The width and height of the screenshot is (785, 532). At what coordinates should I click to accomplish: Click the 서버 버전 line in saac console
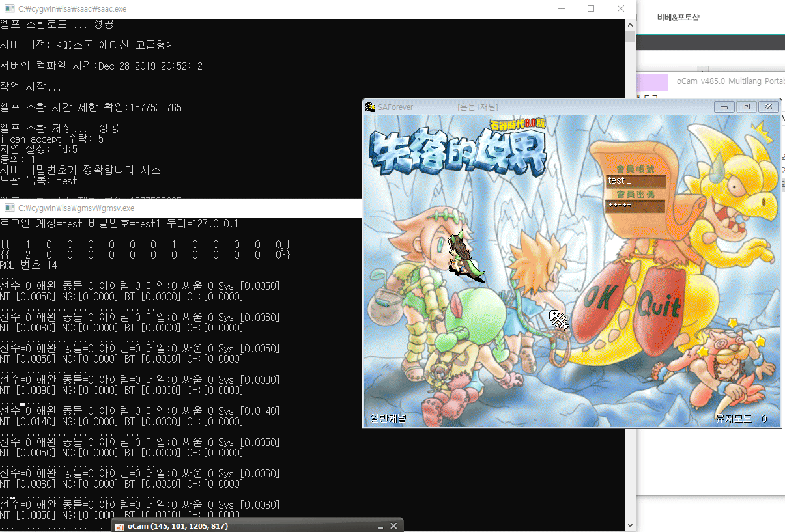click(86, 45)
